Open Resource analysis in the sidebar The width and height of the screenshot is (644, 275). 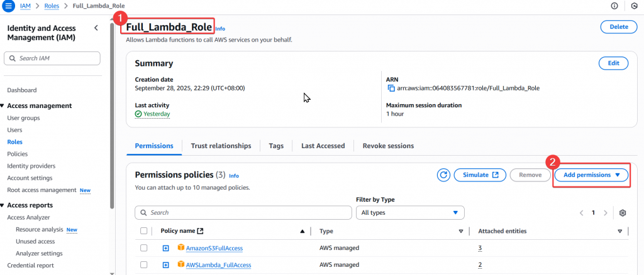pyautogui.click(x=40, y=230)
